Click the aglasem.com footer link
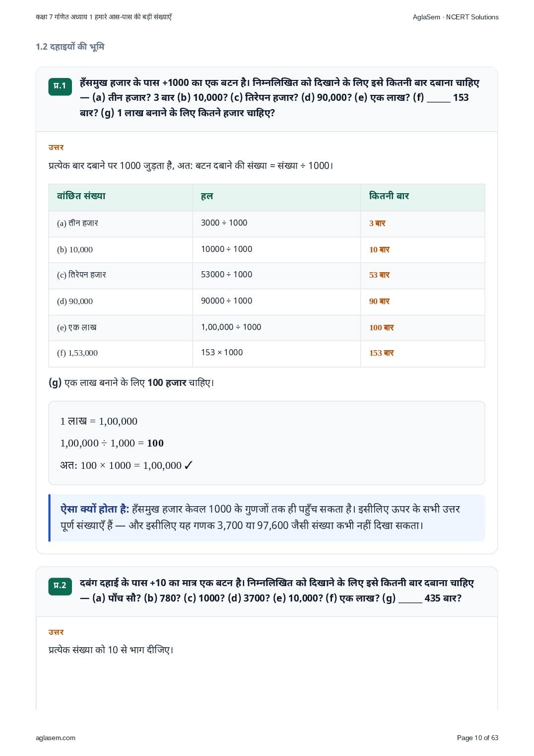The width and height of the screenshot is (534, 756). pyautogui.click(x=56, y=738)
